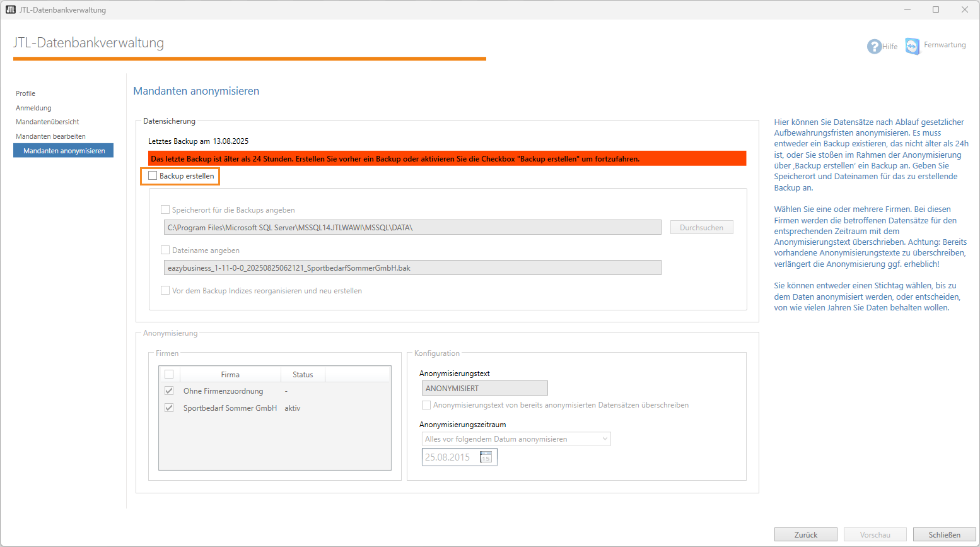Uncheck Sportbedarf Sommer GmbH checkbox

[169, 408]
